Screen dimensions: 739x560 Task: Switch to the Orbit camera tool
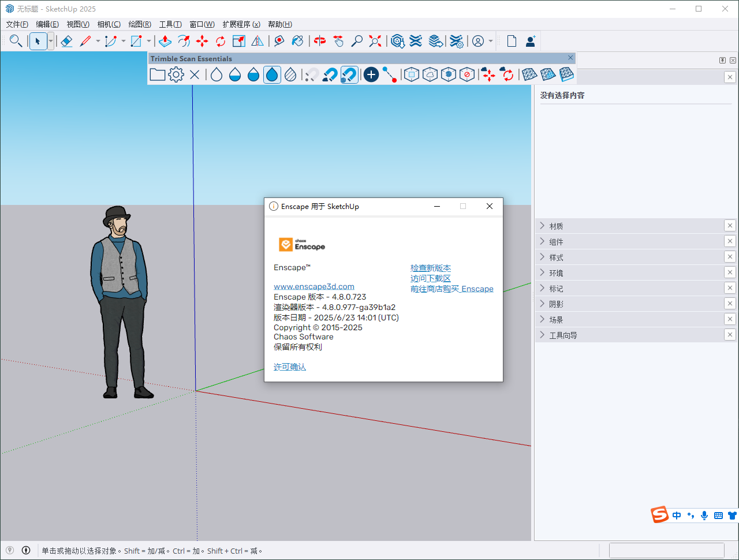click(x=320, y=41)
